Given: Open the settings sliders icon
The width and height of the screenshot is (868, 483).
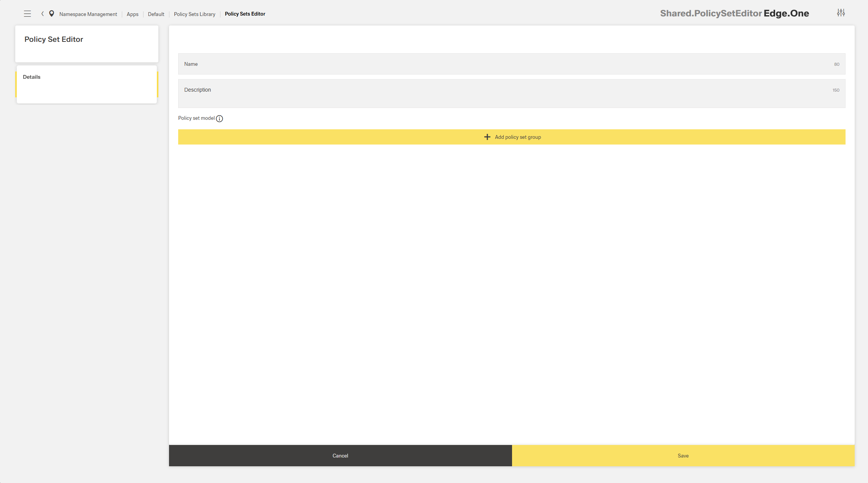Looking at the screenshot, I should [841, 13].
